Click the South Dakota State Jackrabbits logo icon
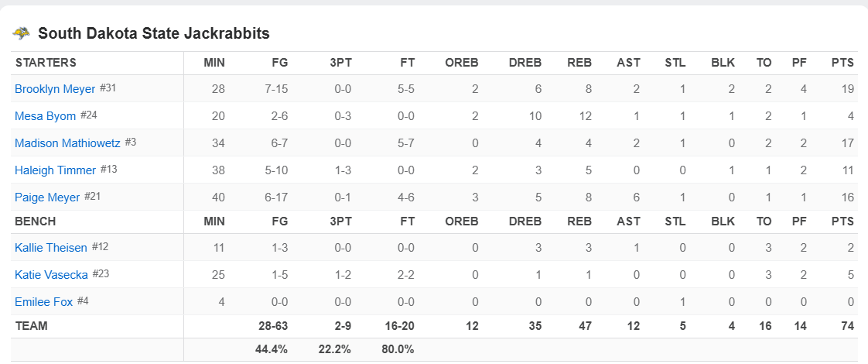 [22, 33]
